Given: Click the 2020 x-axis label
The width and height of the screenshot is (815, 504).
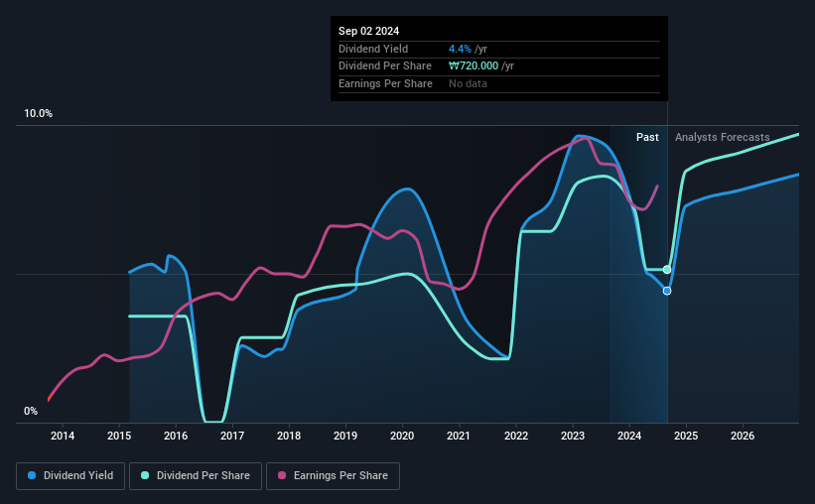Looking at the screenshot, I should coord(402,436).
